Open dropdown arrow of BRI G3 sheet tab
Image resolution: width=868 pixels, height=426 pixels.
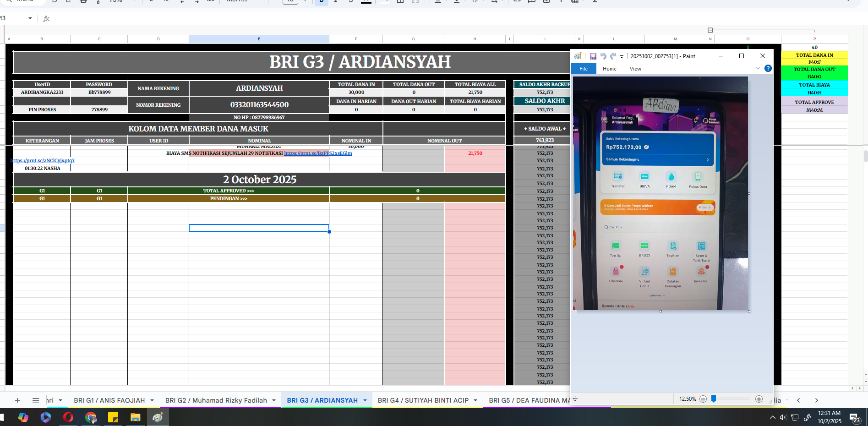(x=365, y=400)
